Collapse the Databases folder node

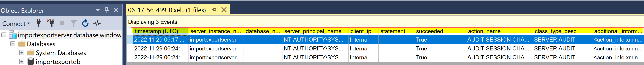pyautogui.click(x=13, y=44)
